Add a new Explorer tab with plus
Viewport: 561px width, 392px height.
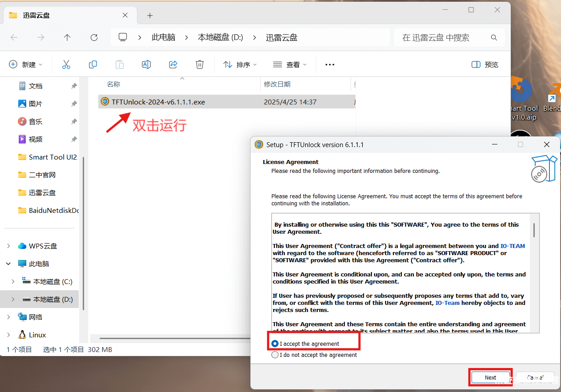click(x=150, y=16)
